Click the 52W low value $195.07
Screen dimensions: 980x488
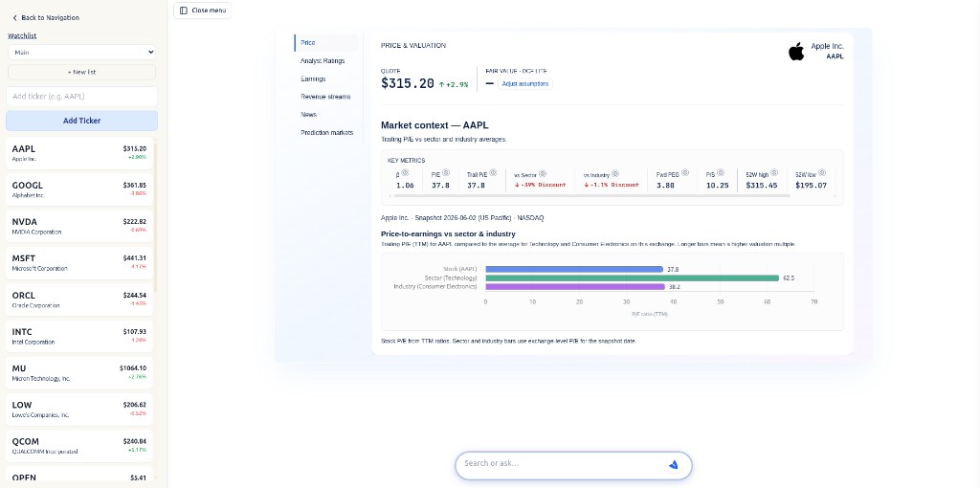(x=812, y=186)
